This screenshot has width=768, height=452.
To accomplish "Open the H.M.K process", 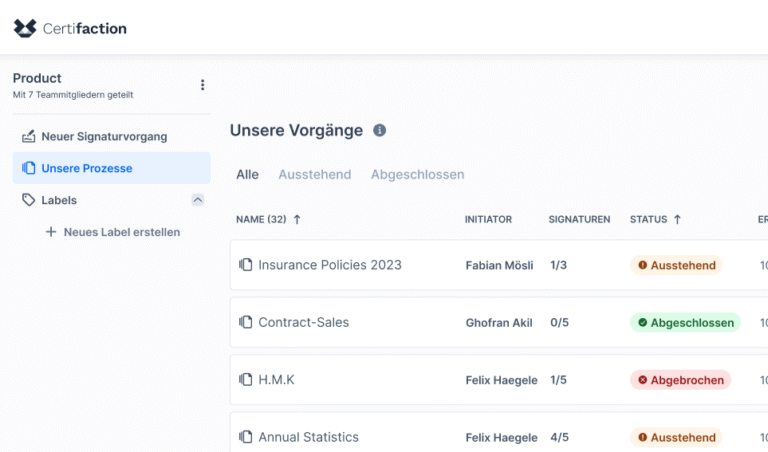I will coord(276,380).
